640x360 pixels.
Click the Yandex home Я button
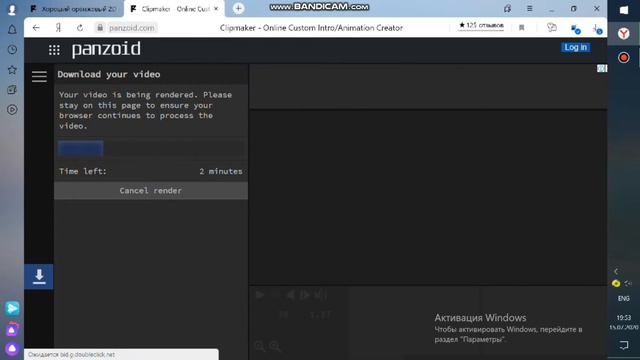(58, 28)
